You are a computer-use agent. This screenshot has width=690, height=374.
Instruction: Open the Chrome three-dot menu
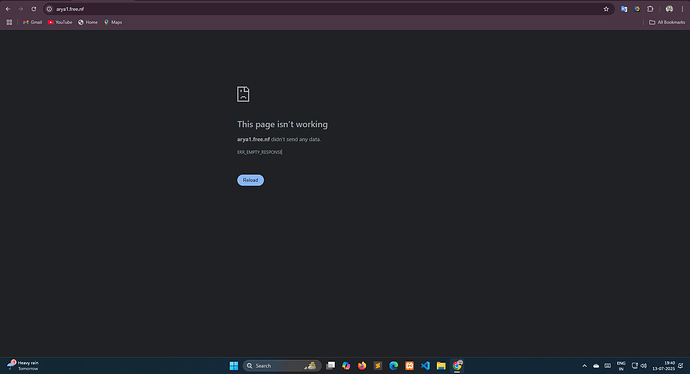pos(683,9)
